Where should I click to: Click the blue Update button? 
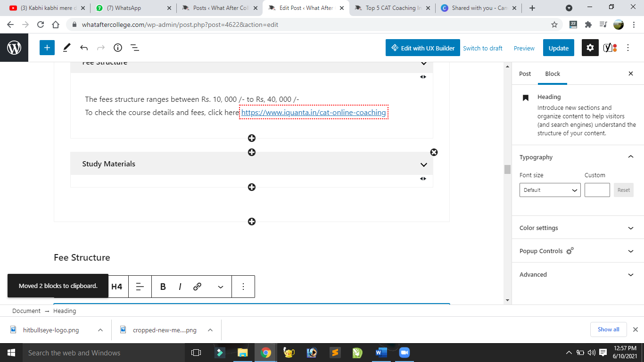click(558, 48)
